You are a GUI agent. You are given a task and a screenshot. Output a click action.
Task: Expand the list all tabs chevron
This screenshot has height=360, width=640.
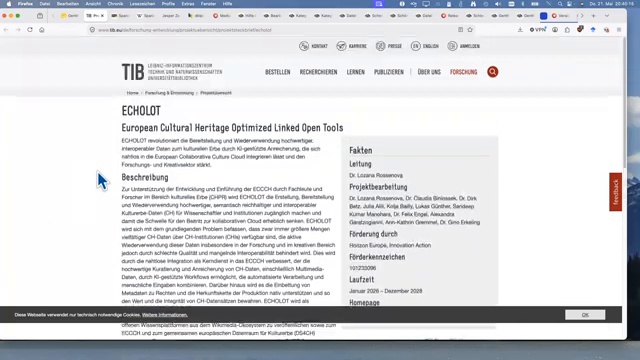click(x=607, y=16)
